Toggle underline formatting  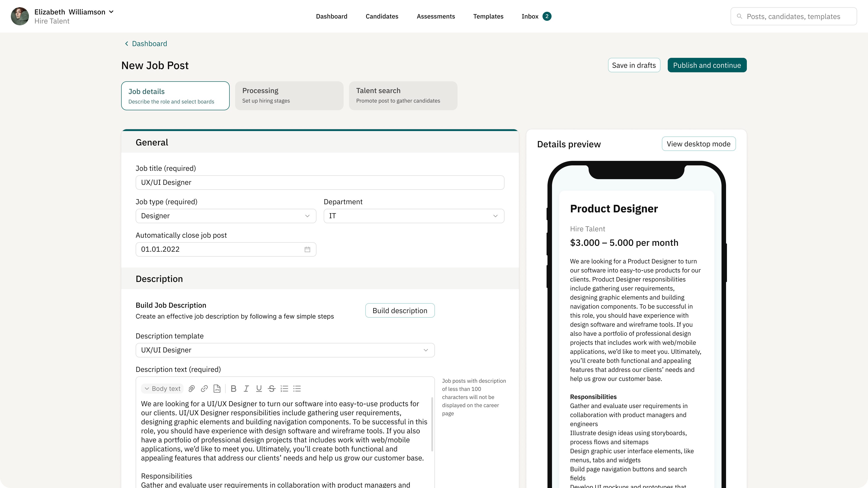(x=259, y=389)
